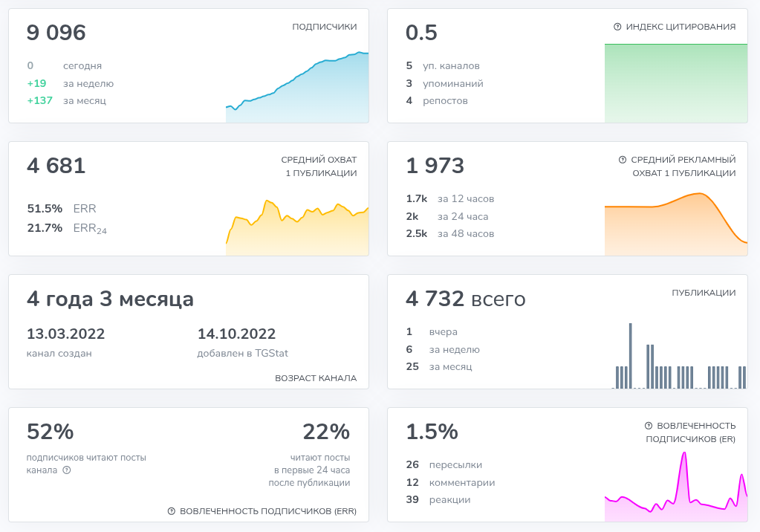The height and width of the screenshot is (532, 760).
Task: Click the '25' monthly publications count
Action: coord(412,366)
